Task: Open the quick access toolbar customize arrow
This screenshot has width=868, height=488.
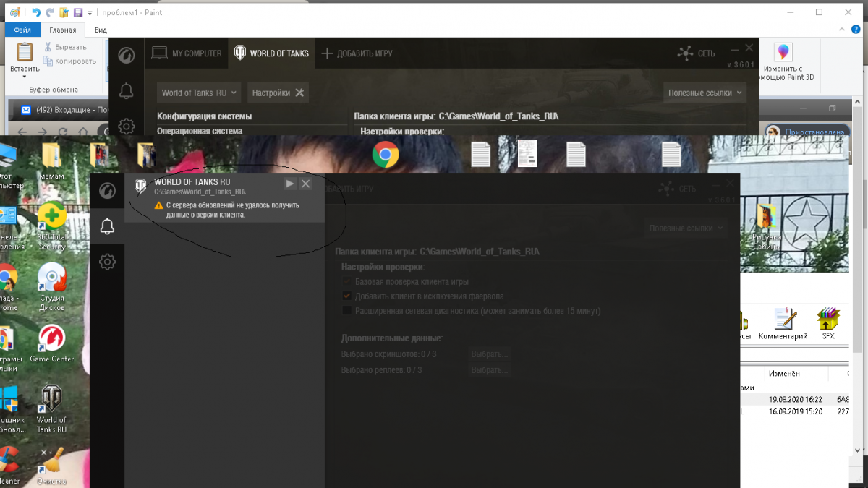Action: click(90, 13)
